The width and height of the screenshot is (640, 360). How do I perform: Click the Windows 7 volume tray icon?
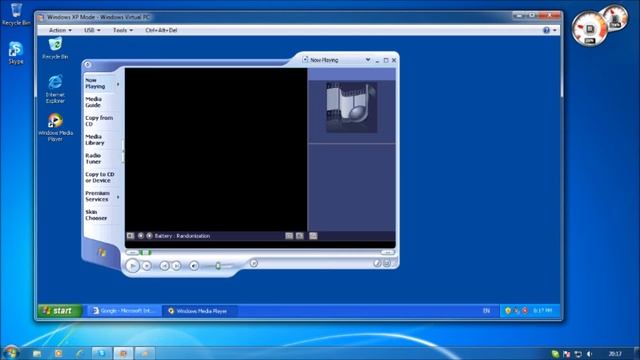pyautogui.click(x=589, y=354)
